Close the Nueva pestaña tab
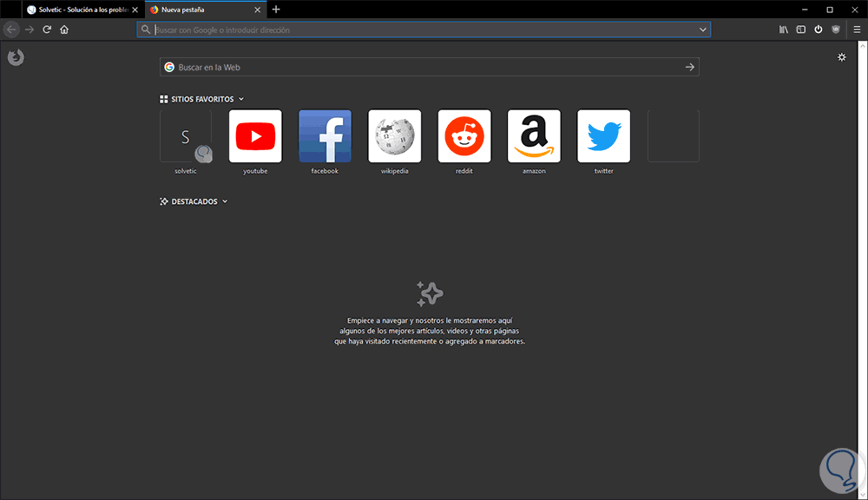The width and height of the screenshot is (868, 500). (258, 10)
